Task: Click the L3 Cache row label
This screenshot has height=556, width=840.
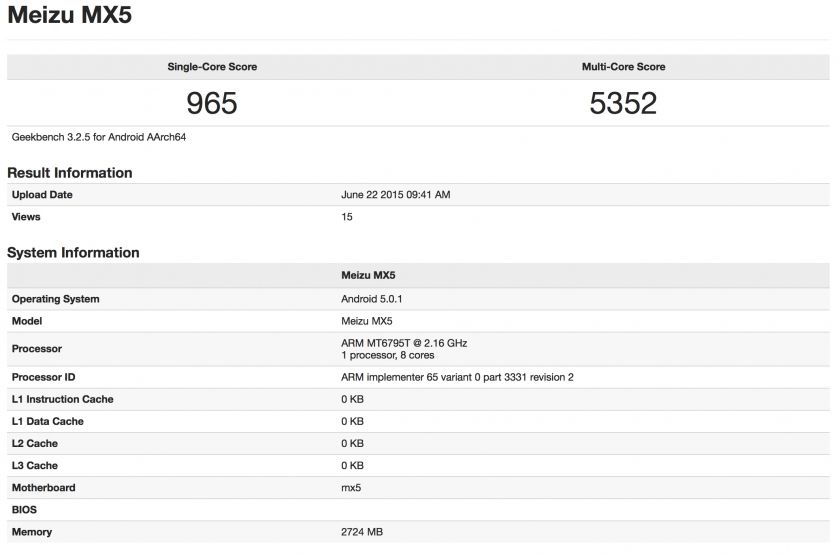Action: (x=35, y=465)
